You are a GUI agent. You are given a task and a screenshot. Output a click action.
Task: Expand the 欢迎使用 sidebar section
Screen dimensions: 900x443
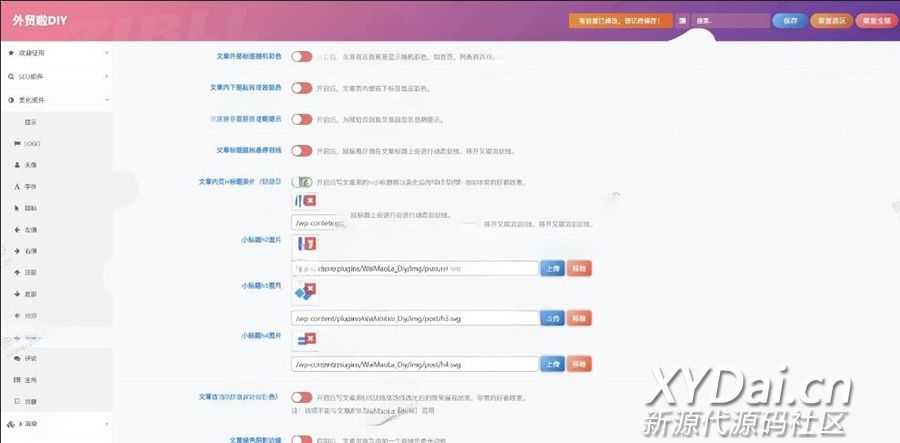coord(55,51)
